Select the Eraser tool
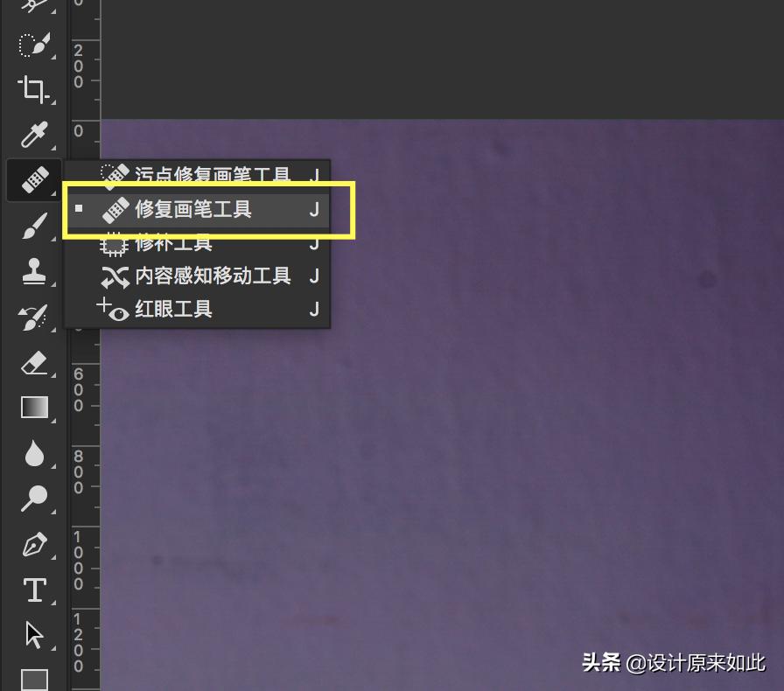This screenshot has width=784, height=691. 33,362
